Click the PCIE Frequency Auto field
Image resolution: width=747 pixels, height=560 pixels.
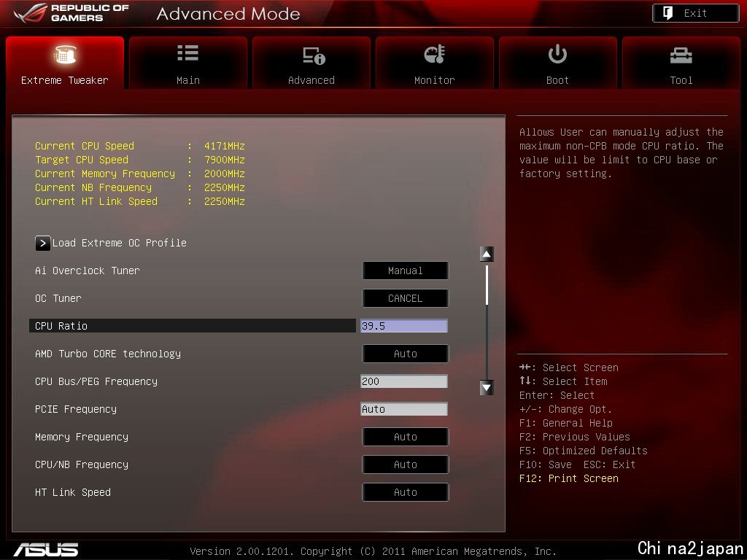pyautogui.click(x=404, y=409)
